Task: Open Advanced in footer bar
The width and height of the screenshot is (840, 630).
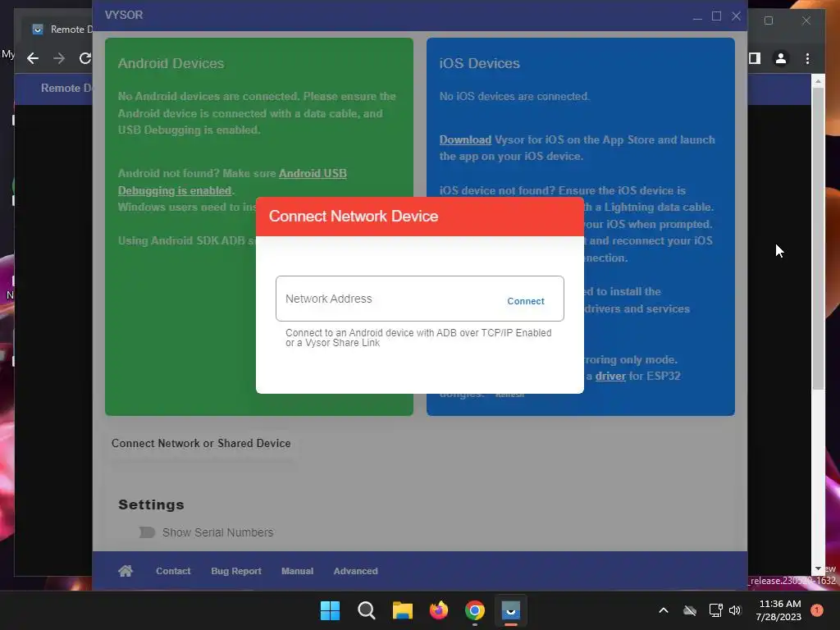Action: 356,571
